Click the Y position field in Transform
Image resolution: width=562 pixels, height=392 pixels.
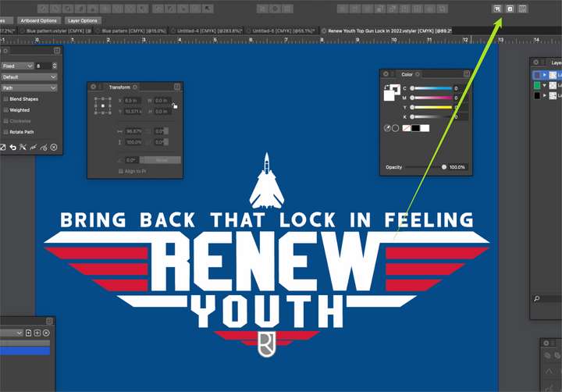(x=133, y=112)
